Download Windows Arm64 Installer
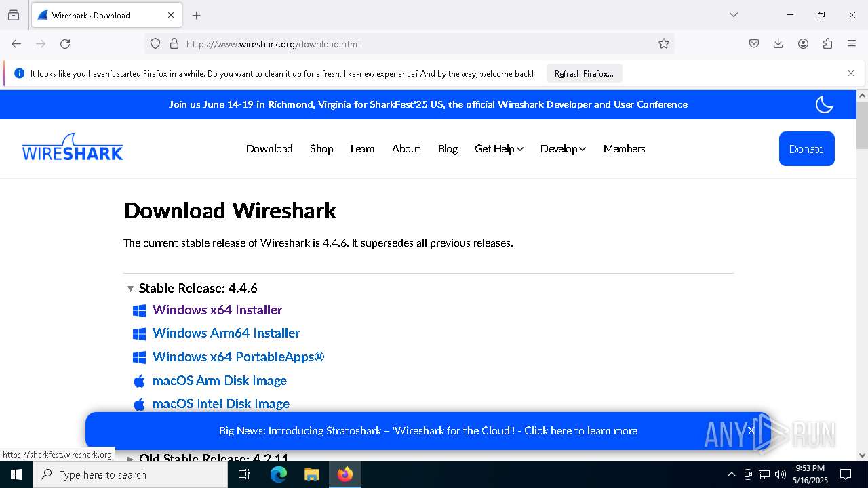The image size is (868, 488). (226, 333)
